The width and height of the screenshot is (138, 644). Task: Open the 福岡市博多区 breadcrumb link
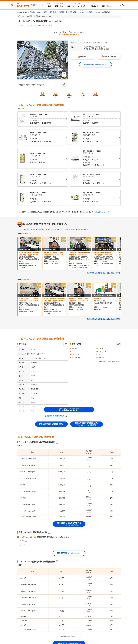(x=63, y=12)
